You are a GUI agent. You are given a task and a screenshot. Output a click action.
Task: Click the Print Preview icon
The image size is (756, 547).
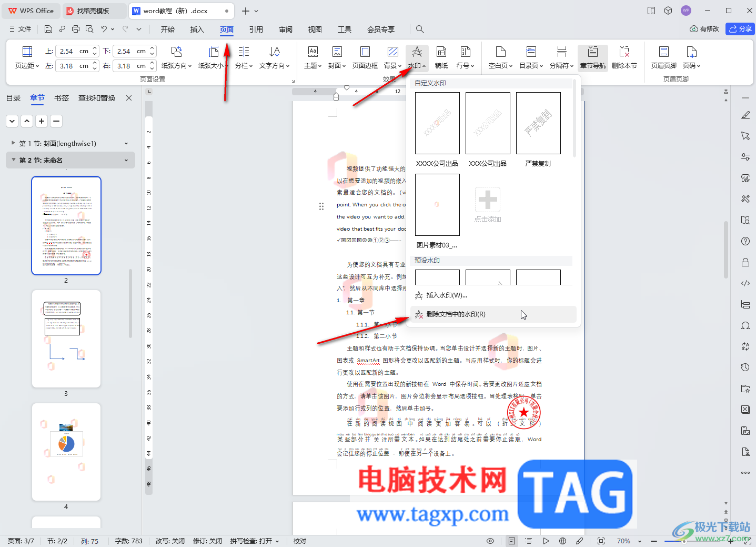coord(89,29)
